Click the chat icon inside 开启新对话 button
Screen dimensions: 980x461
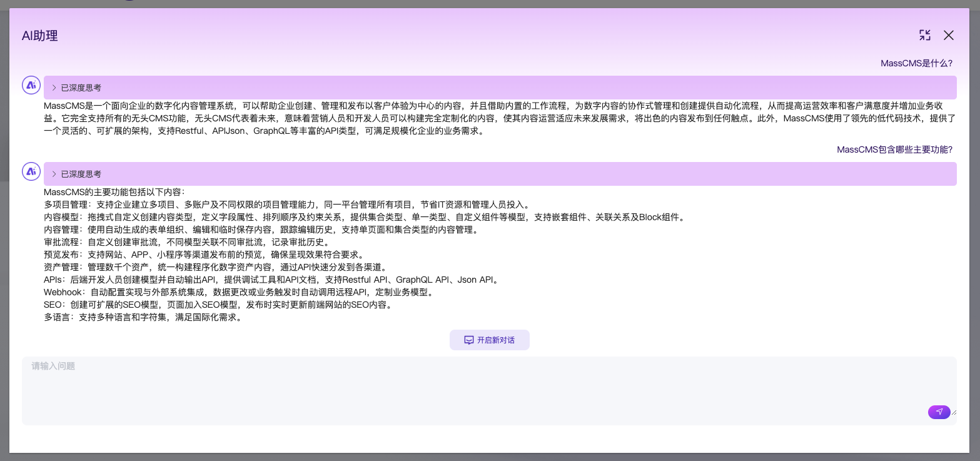pos(468,340)
